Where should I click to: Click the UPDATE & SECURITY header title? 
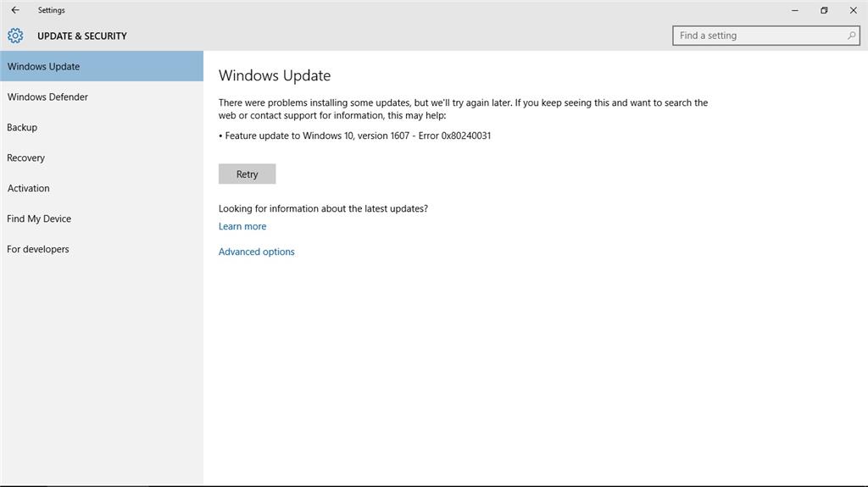pyautogui.click(x=82, y=36)
